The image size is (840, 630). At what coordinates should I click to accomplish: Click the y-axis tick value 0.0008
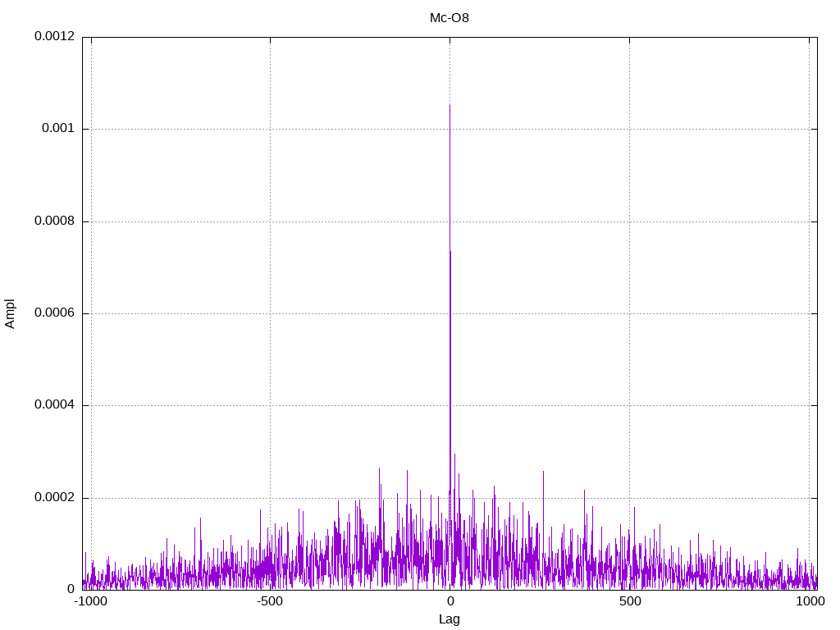click(x=55, y=221)
